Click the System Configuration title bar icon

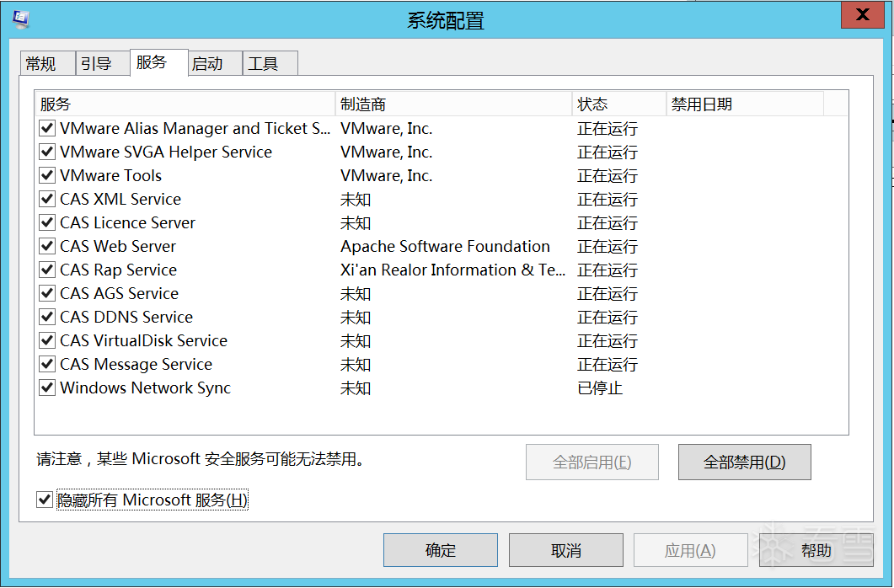tap(20, 17)
